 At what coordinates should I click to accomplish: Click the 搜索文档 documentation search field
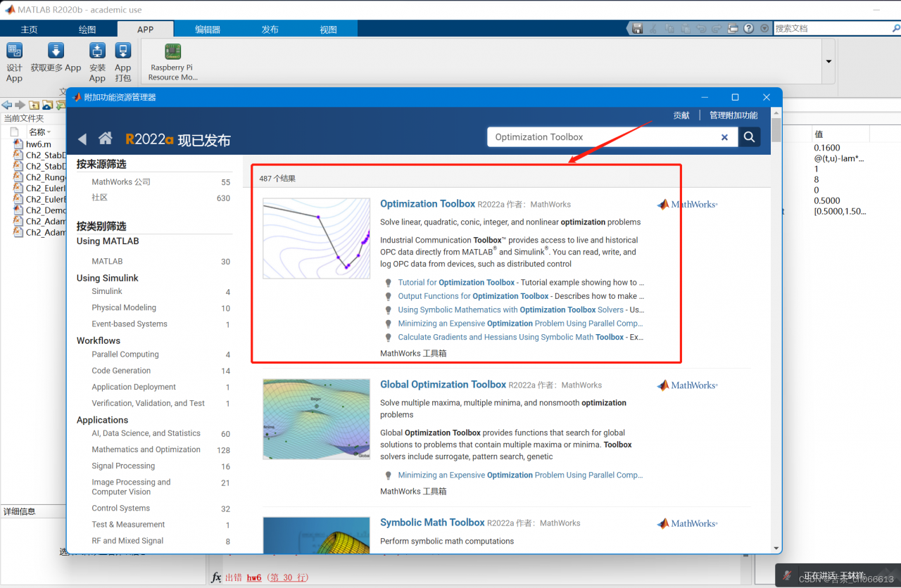[831, 28]
